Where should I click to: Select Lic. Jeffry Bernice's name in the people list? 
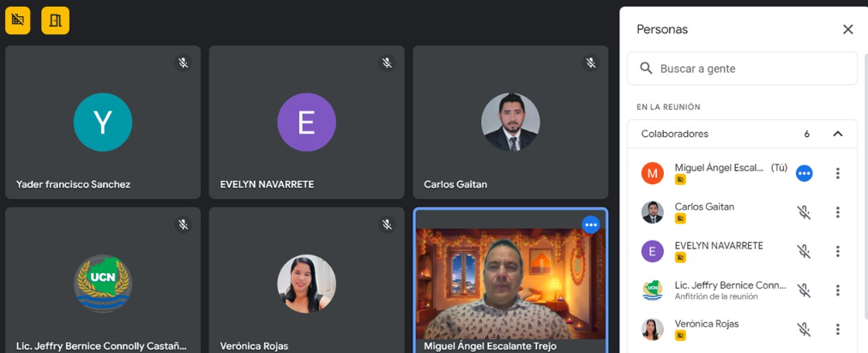point(730,285)
